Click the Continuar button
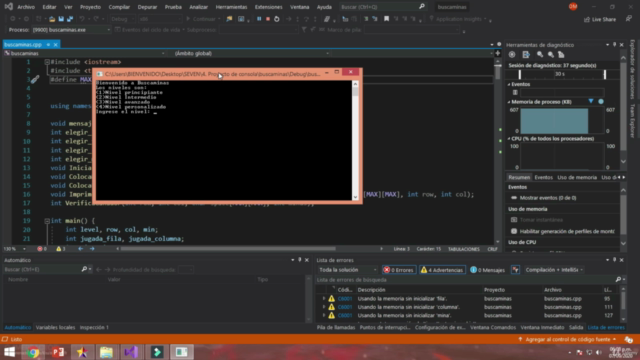640x360 pixels. pyautogui.click(x=203, y=19)
